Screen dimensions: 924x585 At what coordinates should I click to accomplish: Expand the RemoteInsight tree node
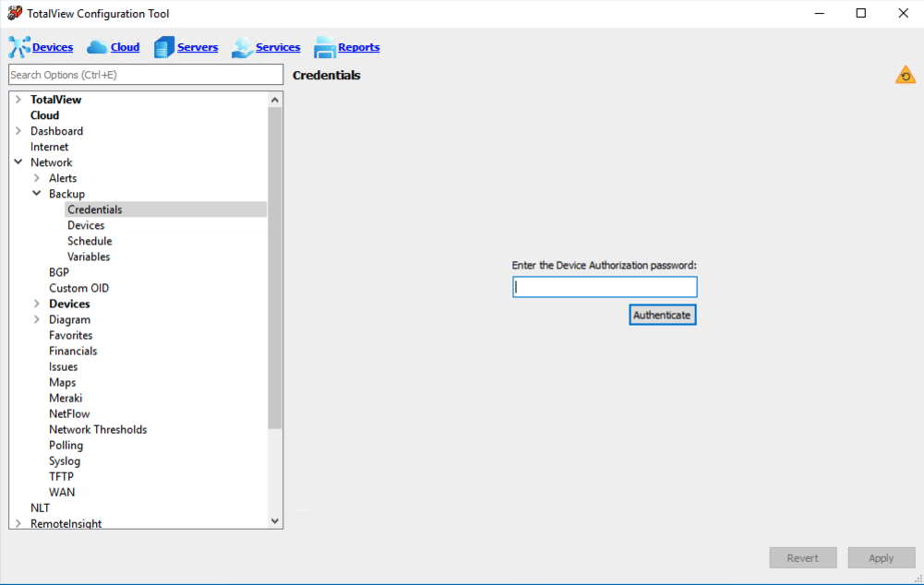(x=18, y=523)
